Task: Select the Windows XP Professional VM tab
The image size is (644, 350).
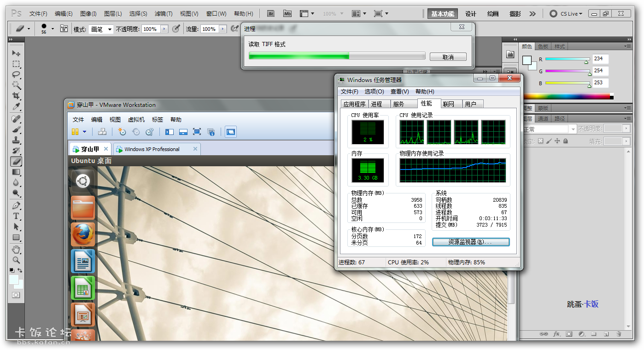Action: point(157,149)
